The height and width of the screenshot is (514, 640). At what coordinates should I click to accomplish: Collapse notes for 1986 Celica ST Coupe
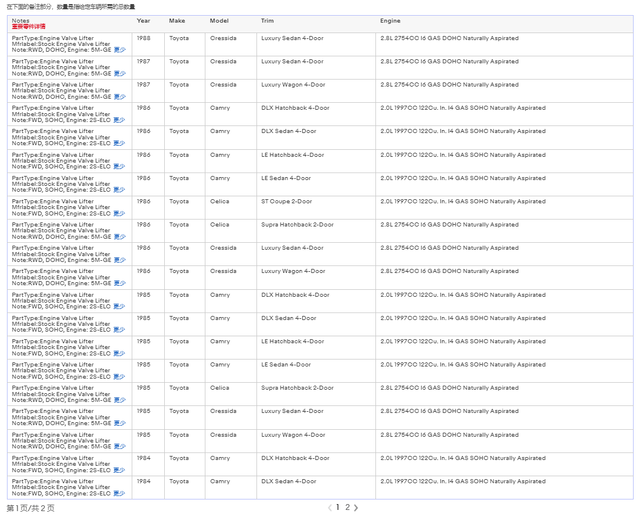119,214
